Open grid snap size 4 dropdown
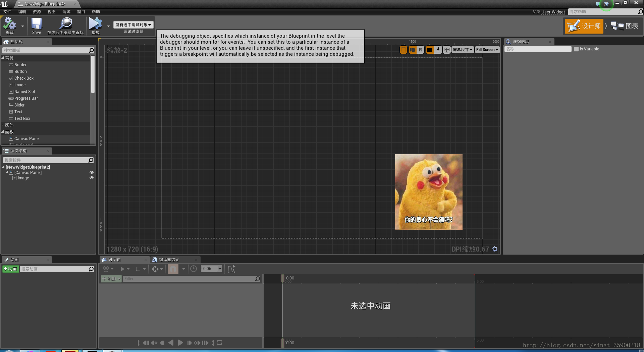The width and height of the screenshot is (644, 352). 438,50
